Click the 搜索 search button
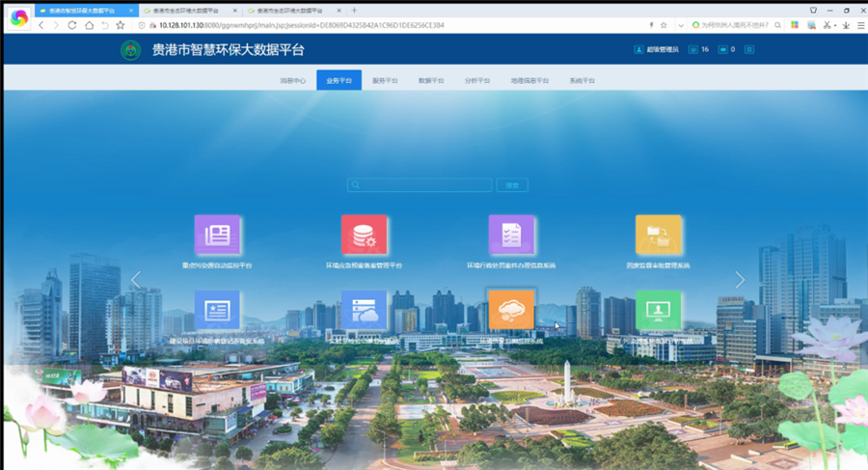868x470 pixels. [512, 184]
